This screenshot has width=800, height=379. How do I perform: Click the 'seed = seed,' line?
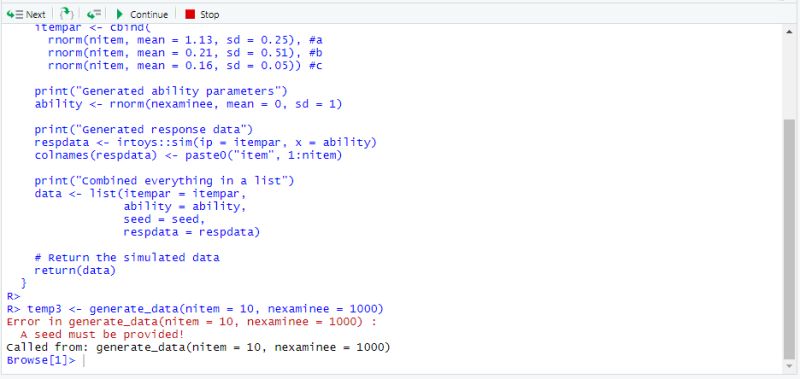164,219
